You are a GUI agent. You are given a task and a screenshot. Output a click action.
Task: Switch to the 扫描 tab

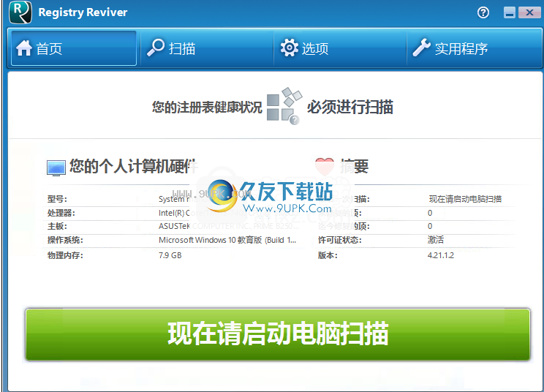tap(207, 48)
